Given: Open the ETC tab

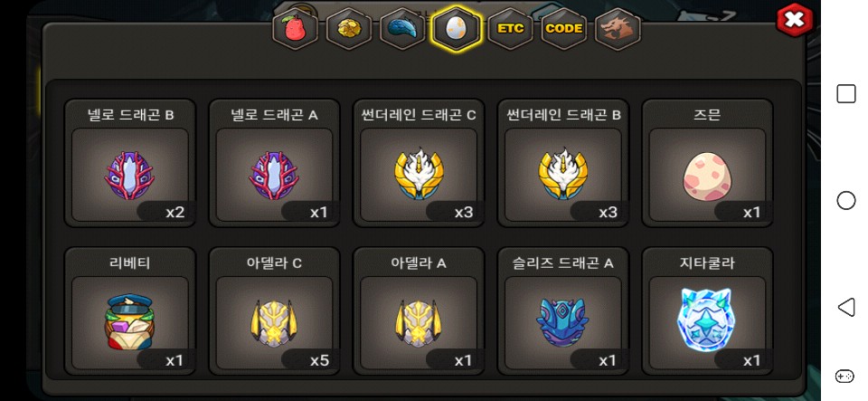Looking at the screenshot, I should 510,29.
